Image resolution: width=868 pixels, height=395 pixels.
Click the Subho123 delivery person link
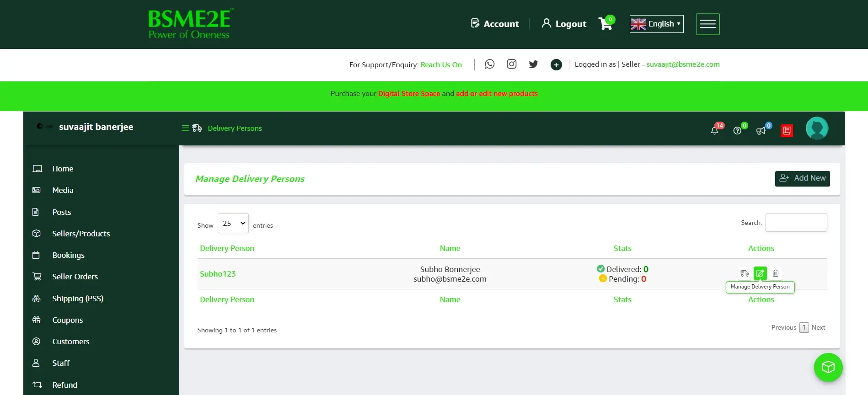(218, 274)
